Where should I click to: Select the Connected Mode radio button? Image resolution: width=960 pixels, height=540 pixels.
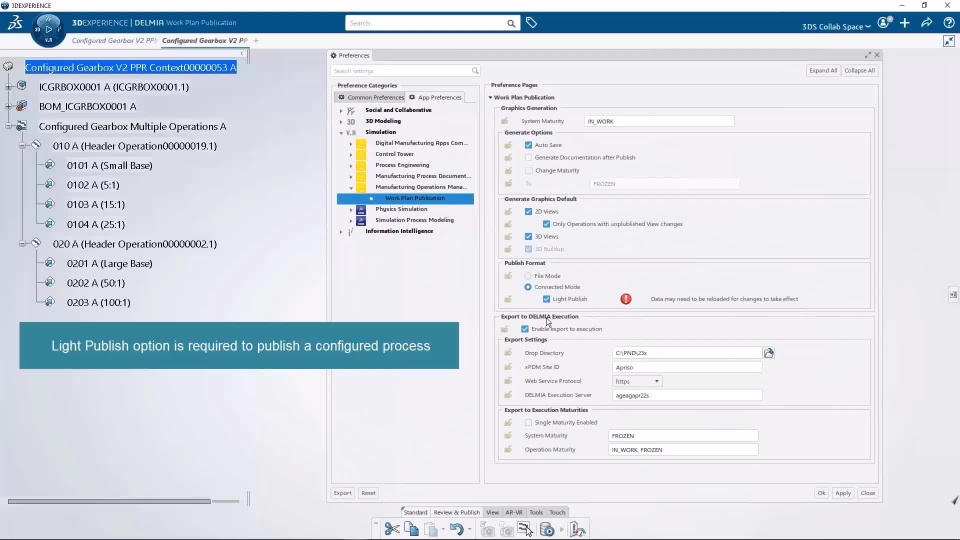pos(528,287)
